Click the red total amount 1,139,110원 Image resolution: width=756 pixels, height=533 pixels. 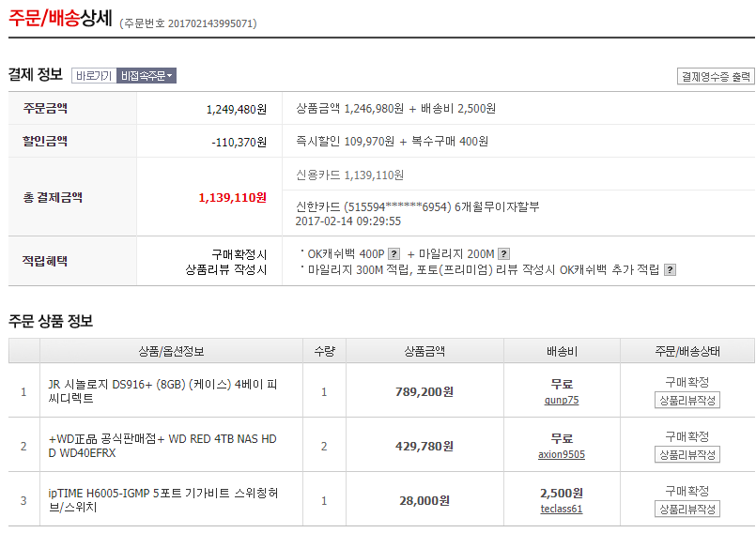click(x=232, y=198)
